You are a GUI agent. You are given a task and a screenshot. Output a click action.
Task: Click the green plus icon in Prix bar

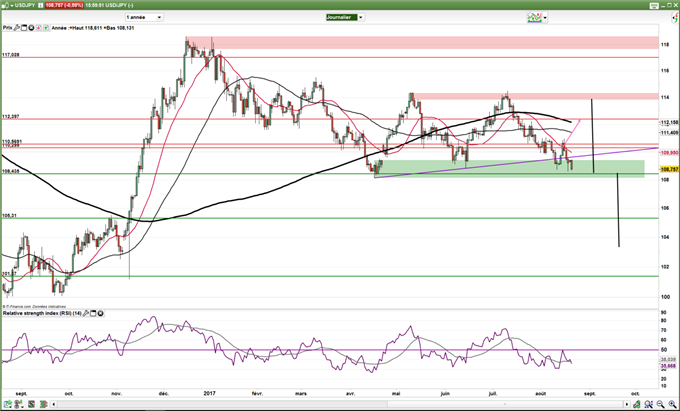46,28
